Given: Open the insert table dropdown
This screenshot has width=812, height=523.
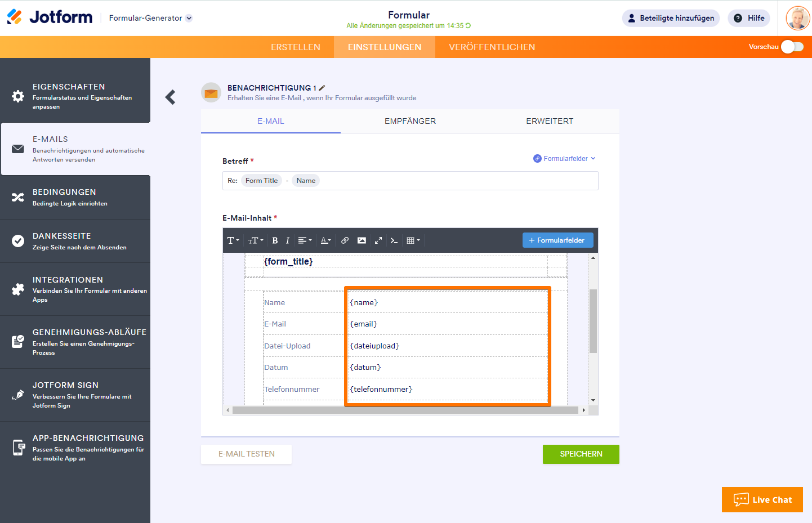Looking at the screenshot, I should [x=413, y=240].
